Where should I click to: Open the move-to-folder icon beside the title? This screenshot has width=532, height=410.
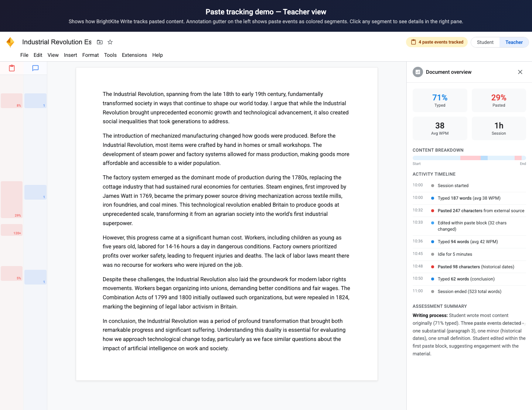99,42
